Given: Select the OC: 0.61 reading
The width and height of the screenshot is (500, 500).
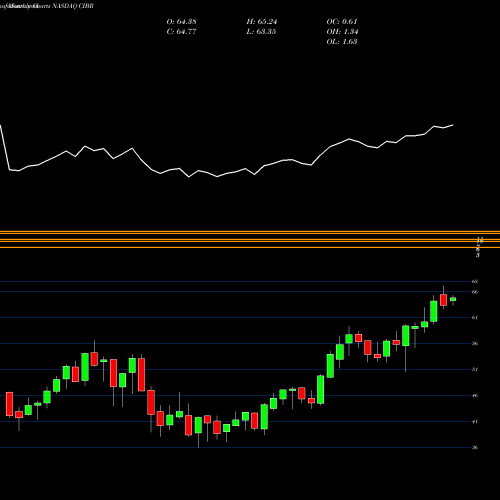Looking at the screenshot, I should point(342,21).
